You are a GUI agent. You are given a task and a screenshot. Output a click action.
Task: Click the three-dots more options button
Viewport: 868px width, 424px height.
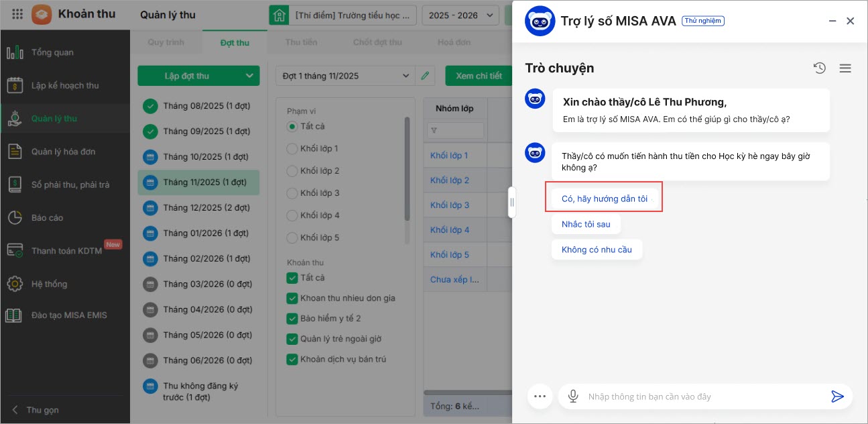540,396
